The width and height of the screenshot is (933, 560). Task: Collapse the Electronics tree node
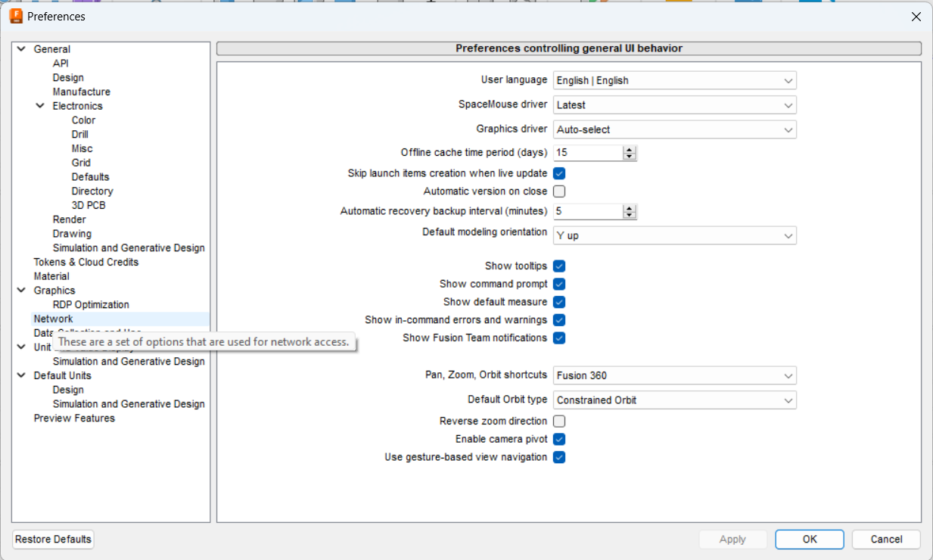tap(40, 106)
